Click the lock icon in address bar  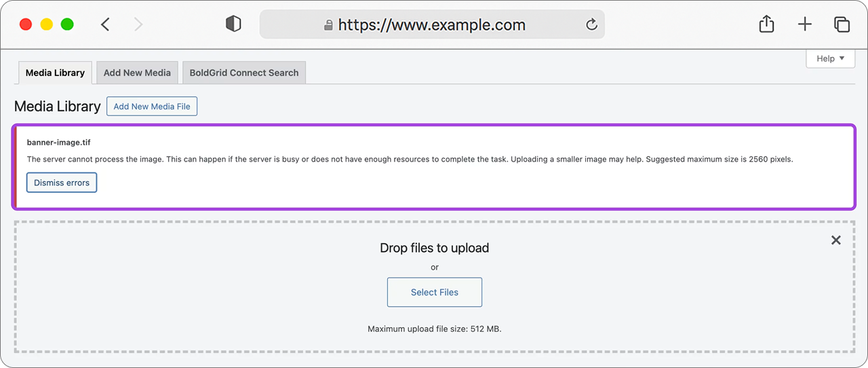[328, 25]
